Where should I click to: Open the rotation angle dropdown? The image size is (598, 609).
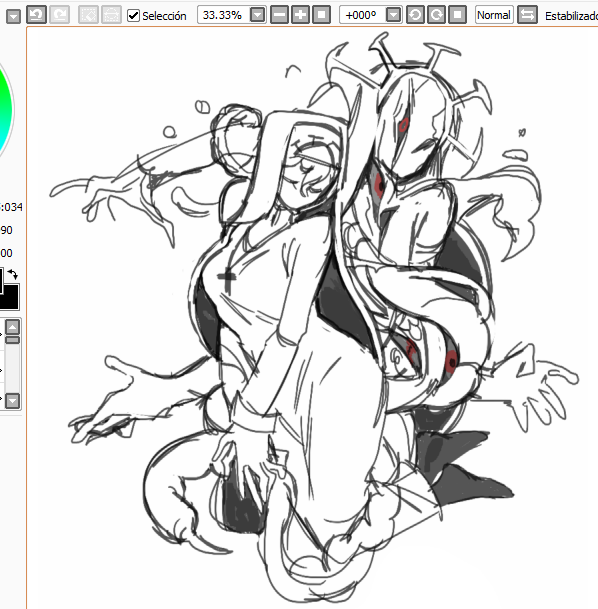point(394,15)
